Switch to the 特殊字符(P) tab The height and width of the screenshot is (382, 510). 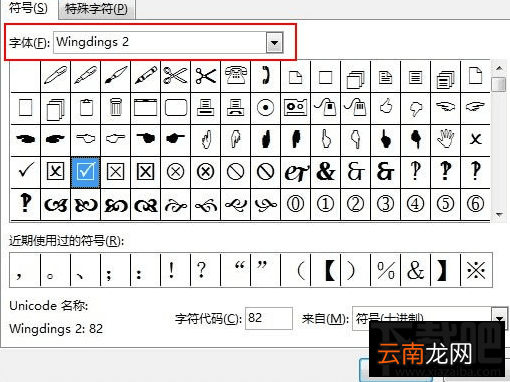[x=96, y=9]
